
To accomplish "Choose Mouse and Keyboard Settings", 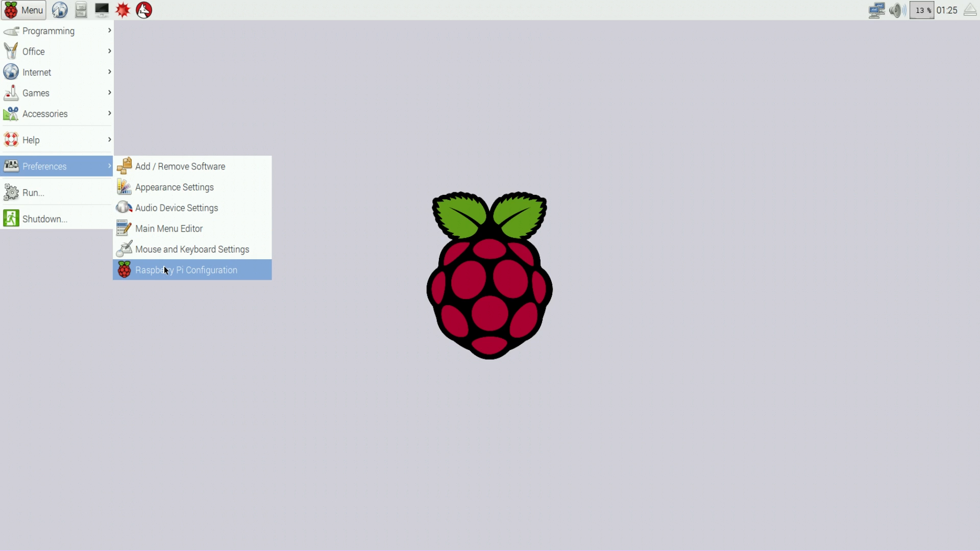I will tap(192, 249).
